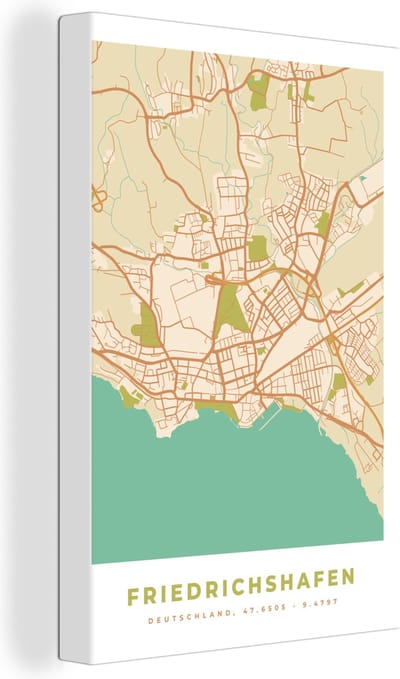Select the green park on the left side
This screenshot has height=679, width=400.
(x=146, y=326)
